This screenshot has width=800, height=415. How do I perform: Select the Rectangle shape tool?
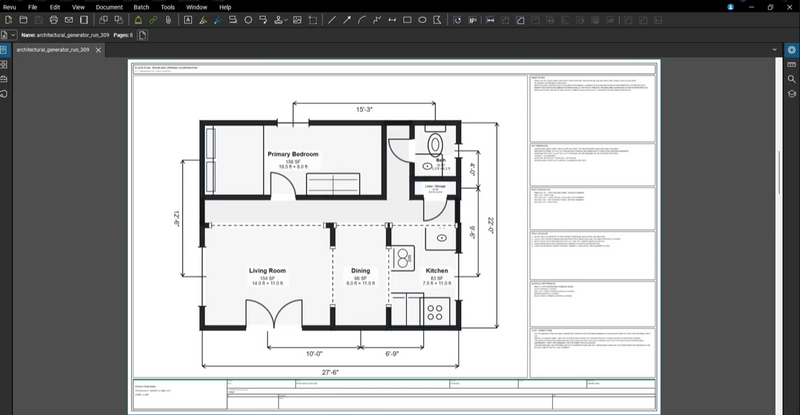coord(407,20)
